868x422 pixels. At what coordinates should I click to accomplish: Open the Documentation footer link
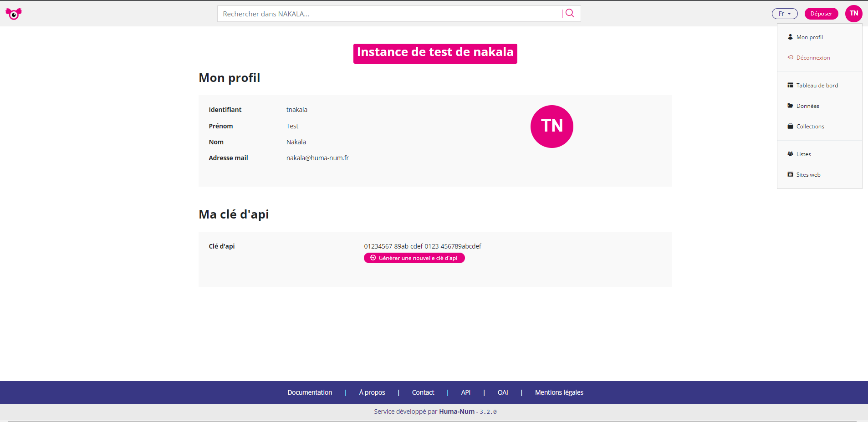310,392
